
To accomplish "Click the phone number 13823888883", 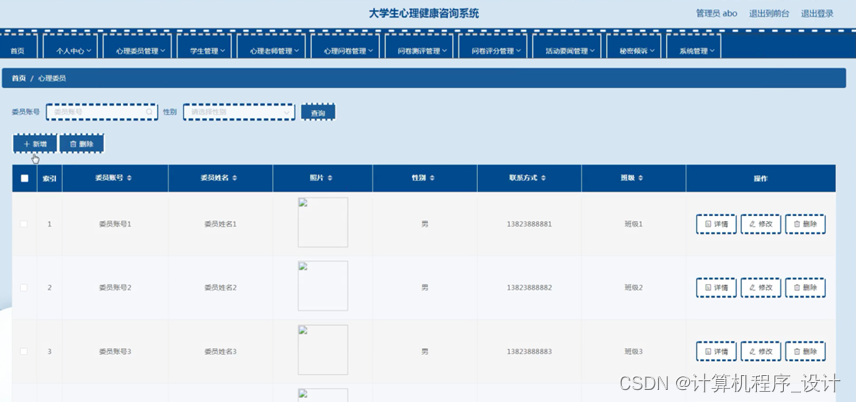I will [x=529, y=351].
